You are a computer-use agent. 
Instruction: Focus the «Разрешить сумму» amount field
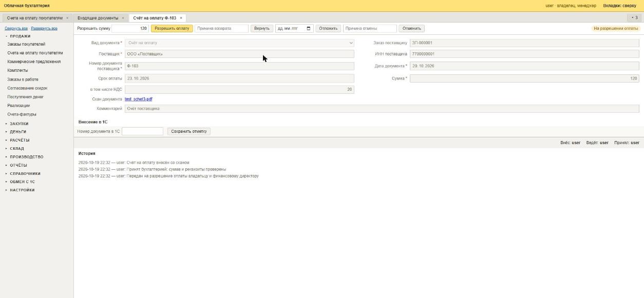point(130,28)
